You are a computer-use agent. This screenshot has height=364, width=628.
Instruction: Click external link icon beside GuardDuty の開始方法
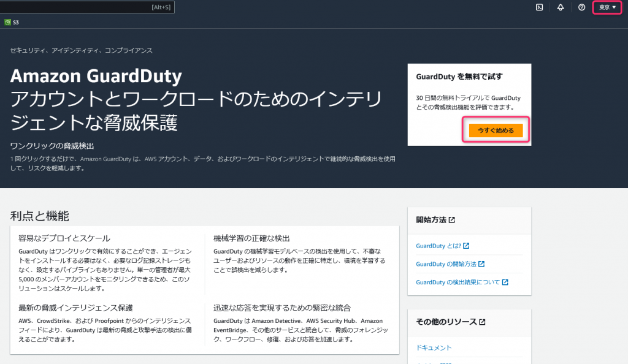(482, 264)
